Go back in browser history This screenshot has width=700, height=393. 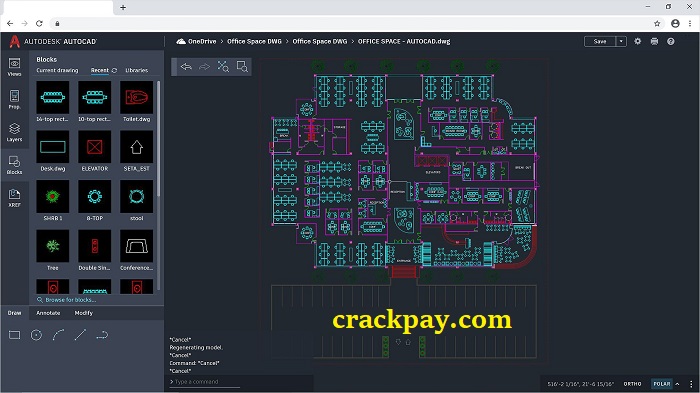(10, 23)
